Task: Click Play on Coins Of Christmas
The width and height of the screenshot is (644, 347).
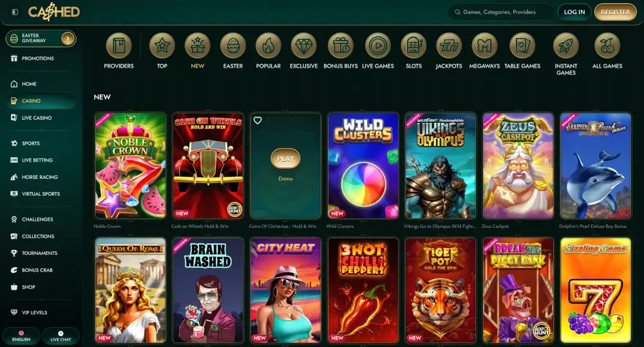Action: [x=285, y=158]
